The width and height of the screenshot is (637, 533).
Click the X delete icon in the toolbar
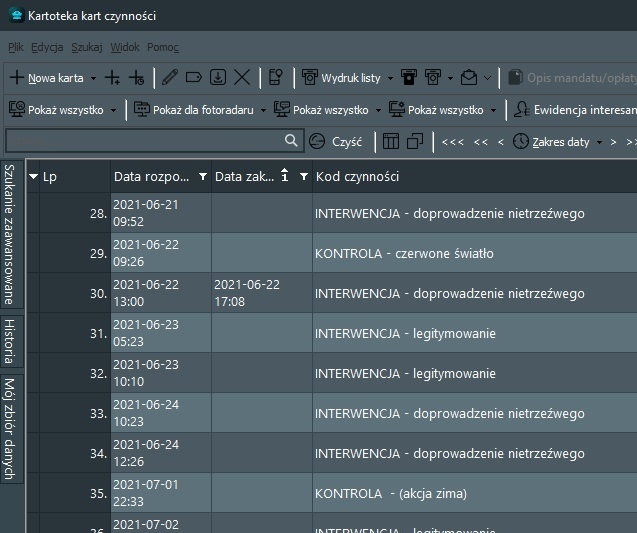243,77
